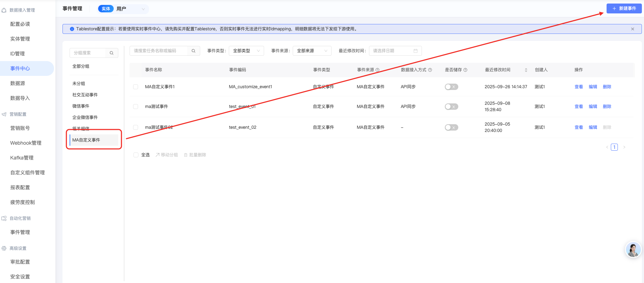Open 实体管理 in the sidebar

pos(20,39)
